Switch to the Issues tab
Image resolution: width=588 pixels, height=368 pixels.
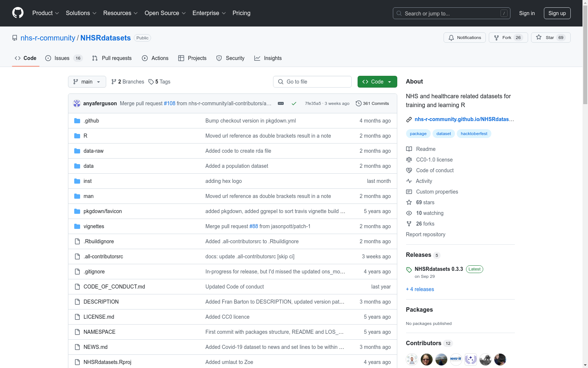pos(64,58)
